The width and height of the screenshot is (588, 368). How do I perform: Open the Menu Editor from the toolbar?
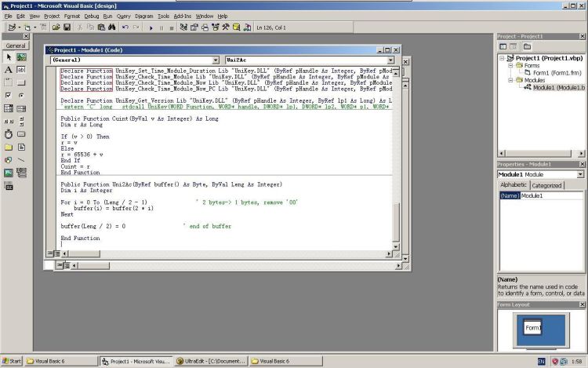43,27
